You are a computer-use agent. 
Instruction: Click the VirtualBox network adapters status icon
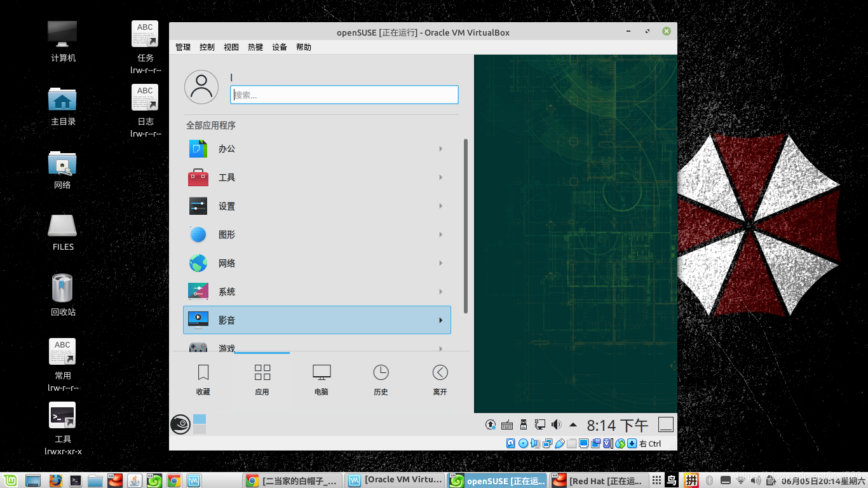click(547, 444)
